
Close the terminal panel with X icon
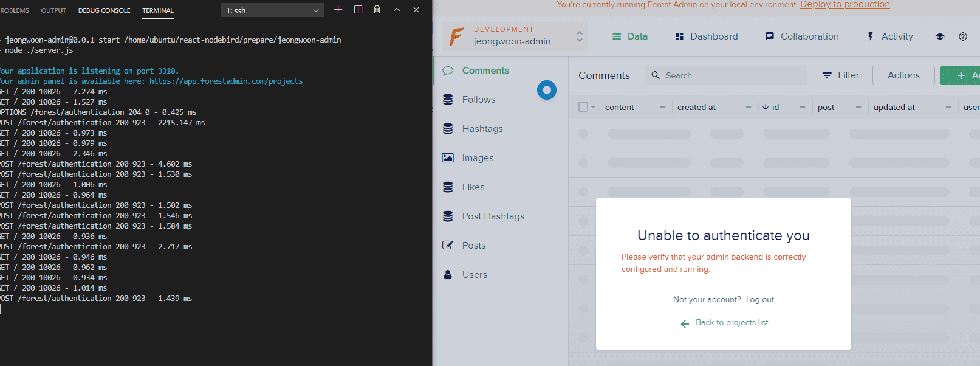[x=416, y=10]
